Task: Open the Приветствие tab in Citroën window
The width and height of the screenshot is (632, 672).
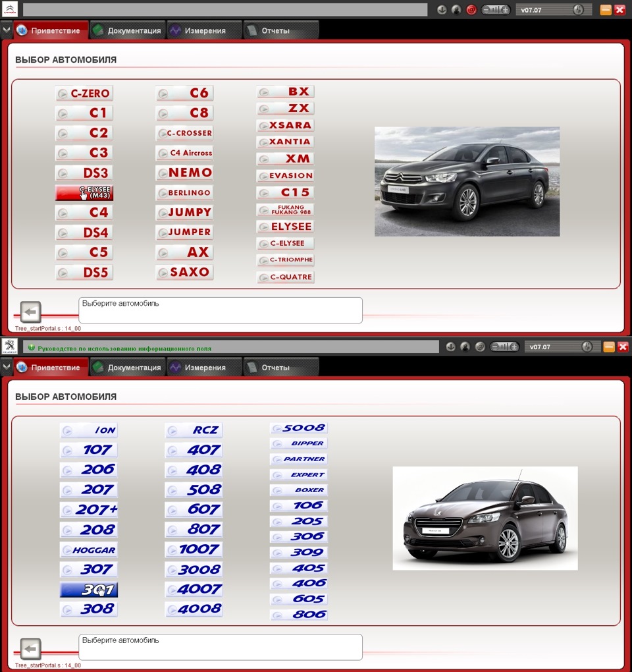Action: point(51,30)
